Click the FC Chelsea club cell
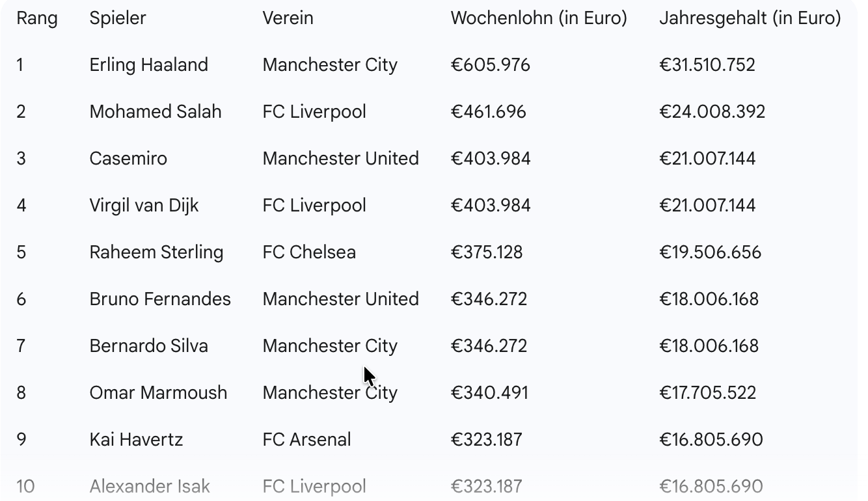The width and height of the screenshot is (868, 501). pos(309,252)
